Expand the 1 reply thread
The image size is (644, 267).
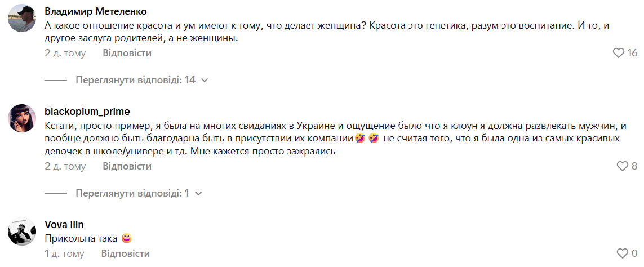point(132,193)
